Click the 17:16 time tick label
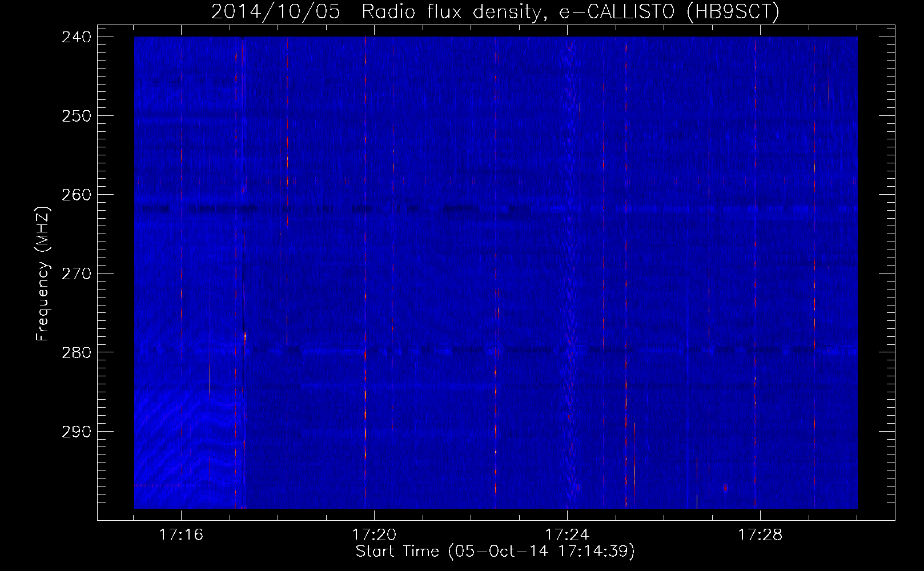 pos(181,534)
